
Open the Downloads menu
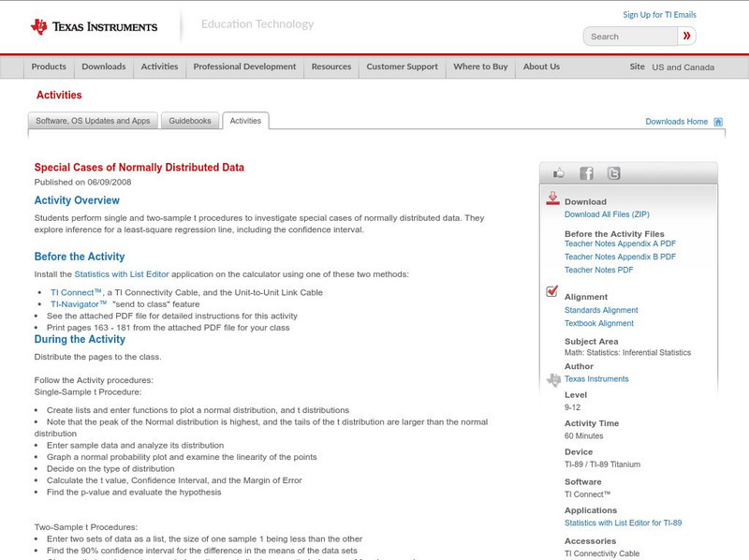pyautogui.click(x=104, y=66)
